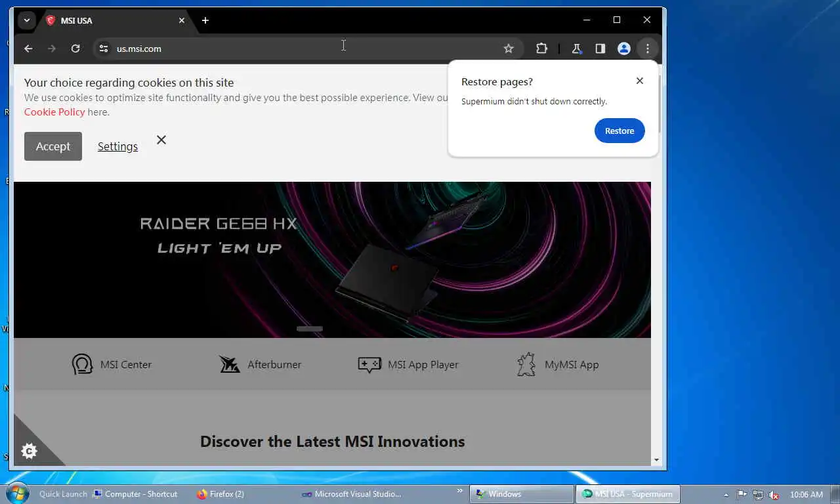Click the MSI App Player icon

coord(369,364)
